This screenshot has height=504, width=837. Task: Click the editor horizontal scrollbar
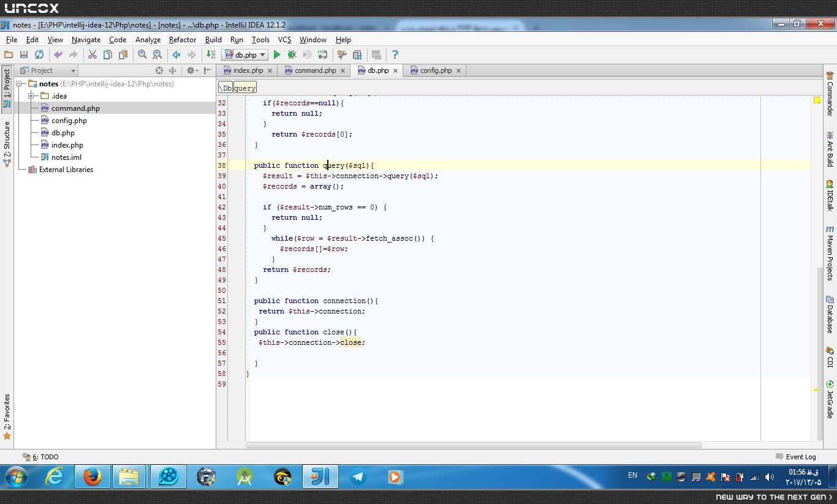click(x=474, y=445)
